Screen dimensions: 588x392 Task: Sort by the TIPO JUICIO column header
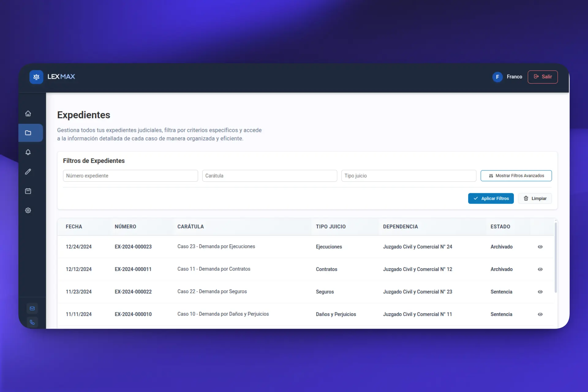click(331, 227)
